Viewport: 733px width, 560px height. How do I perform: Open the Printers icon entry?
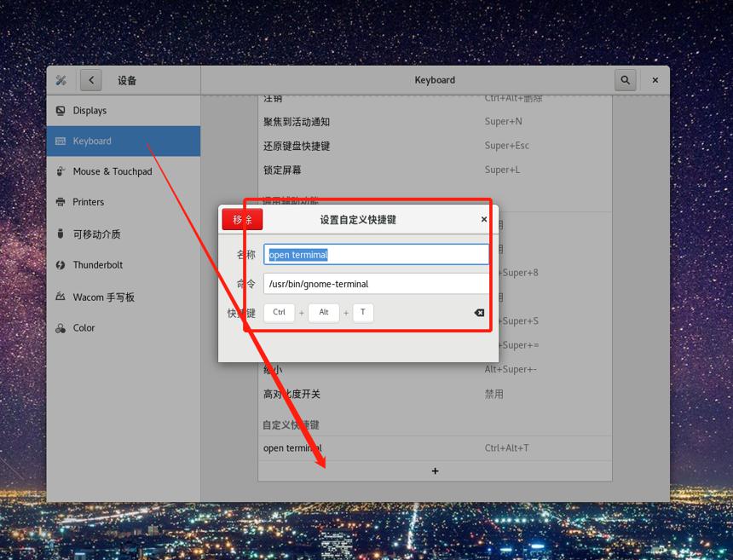pos(61,202)
